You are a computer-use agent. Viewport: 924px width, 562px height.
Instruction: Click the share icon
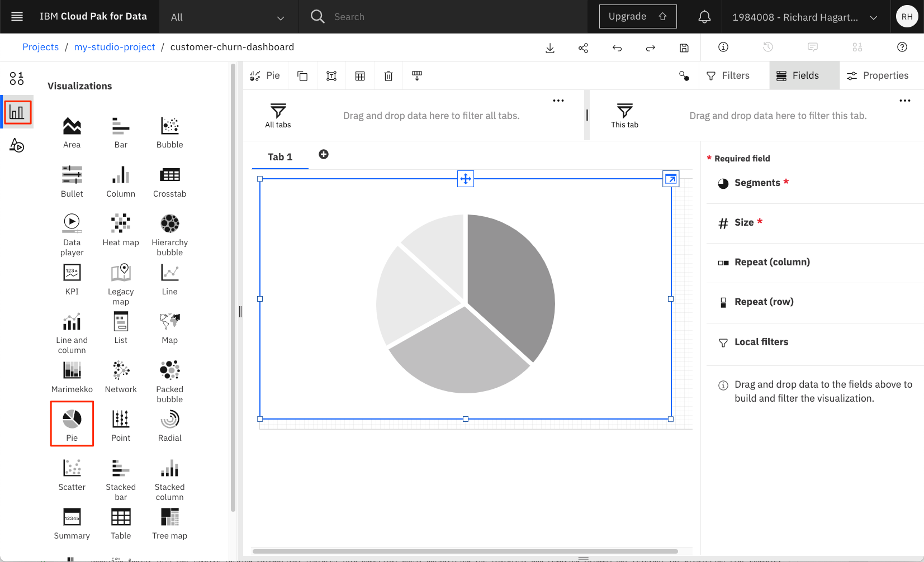click(583, 48)
